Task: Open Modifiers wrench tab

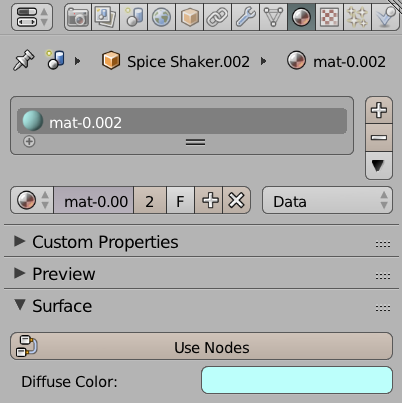Action: [245, 17]
